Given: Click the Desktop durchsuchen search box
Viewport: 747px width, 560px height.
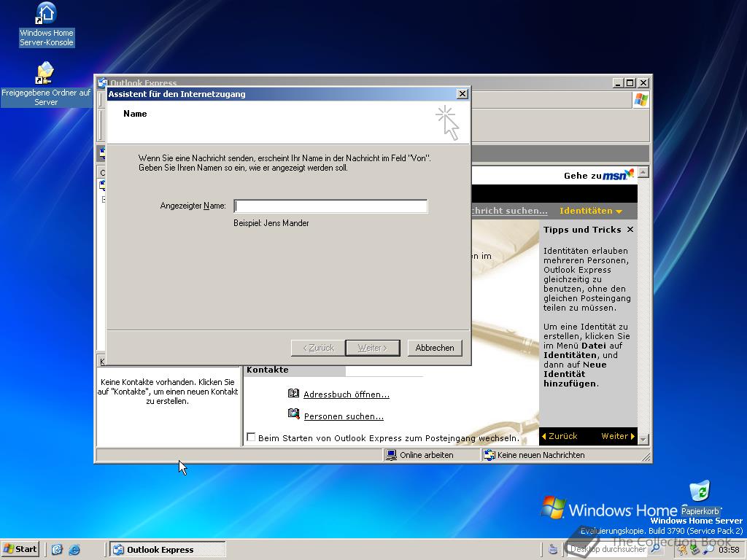Looking at the screenshot, I should pyautogui.click(x=608, y=549).
